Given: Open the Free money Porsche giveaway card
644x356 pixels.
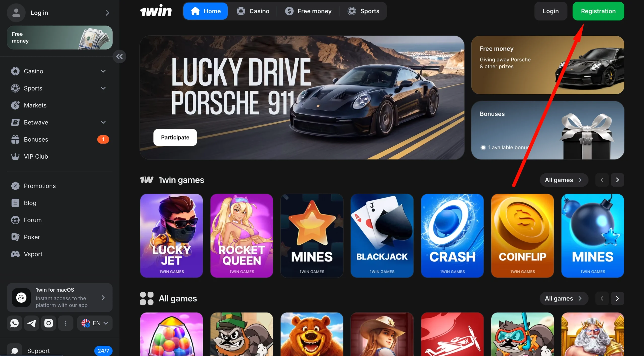Looking at the screenshot, I should pos(548,65).
